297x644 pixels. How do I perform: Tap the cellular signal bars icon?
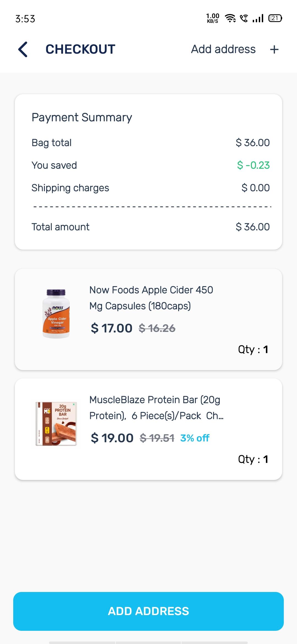click(x=258, y=18)
